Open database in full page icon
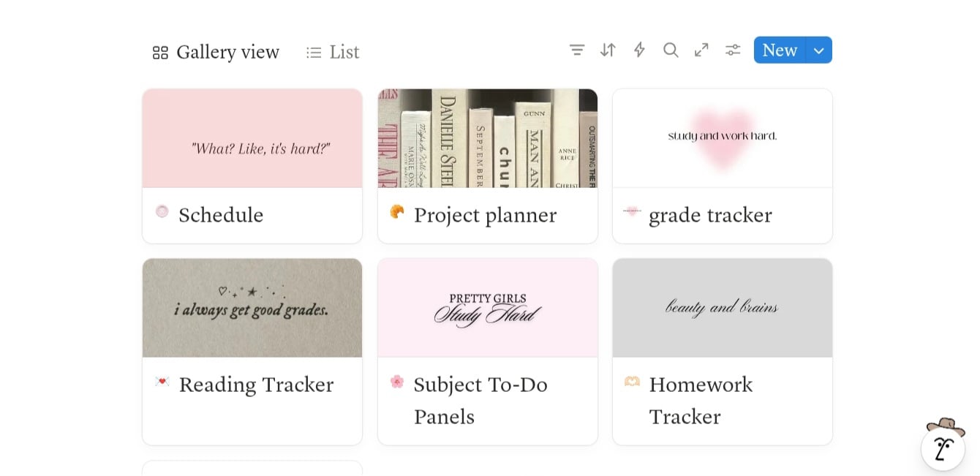 701,50
